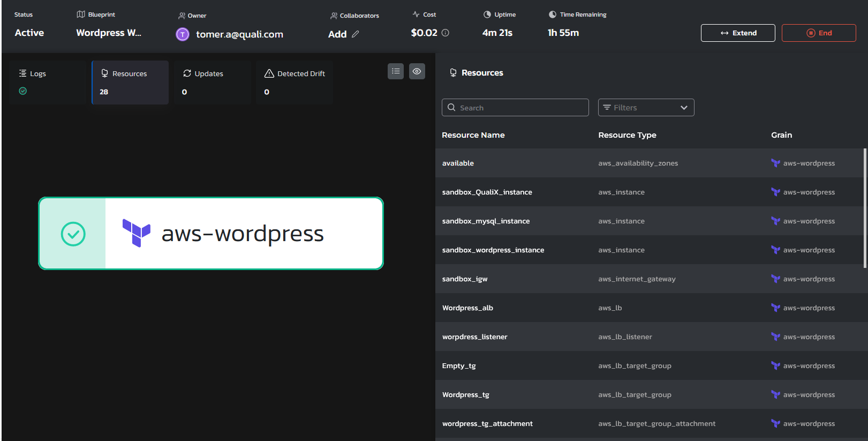The height and width of the screenshot is (441, 868).
Task: Click the Resources search input field
Action: click(x=515, y=107)
